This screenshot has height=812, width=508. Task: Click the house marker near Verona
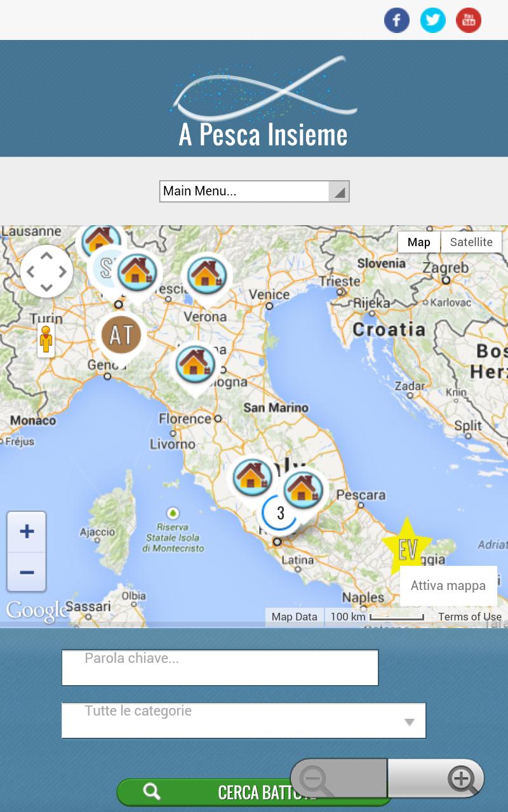[x=207, y=275]
